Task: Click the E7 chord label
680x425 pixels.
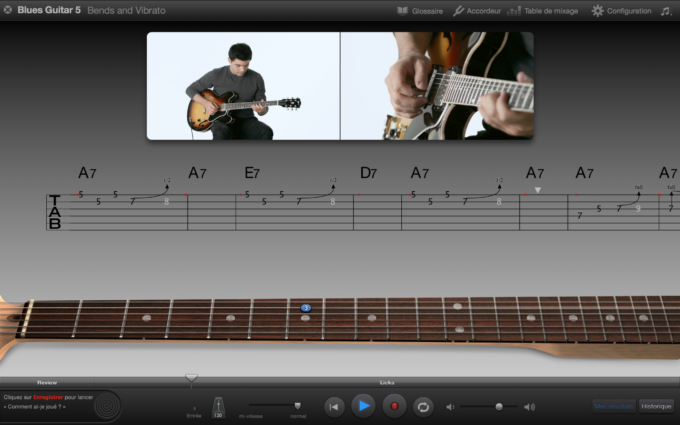Action: [252, 173]
